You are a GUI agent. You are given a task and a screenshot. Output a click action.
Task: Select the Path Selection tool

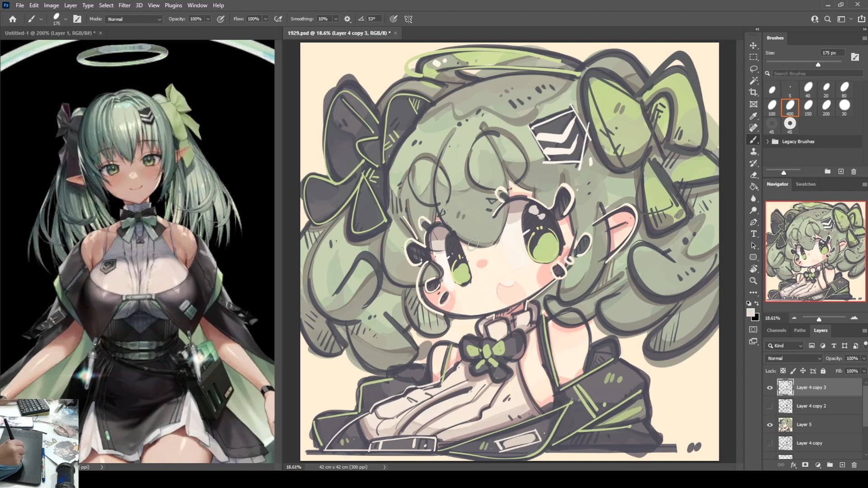point(753,246)
